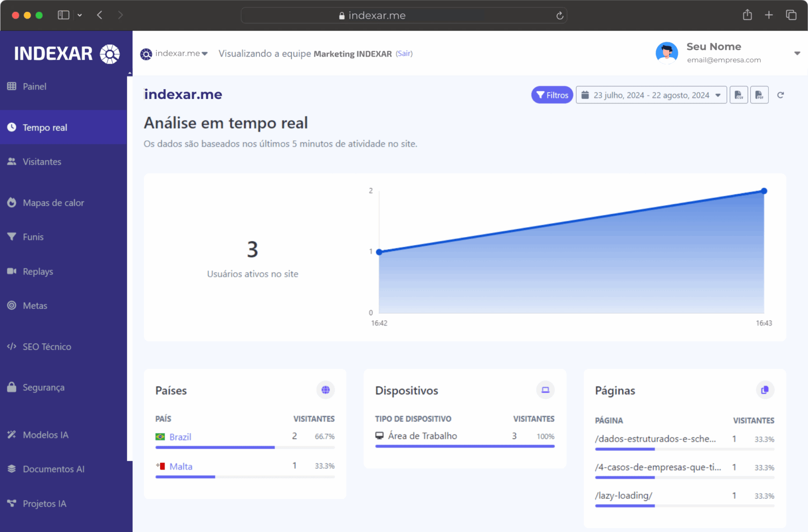Click the Projetos IA nodes icon
Screen dimensions: 808x532
12,503
